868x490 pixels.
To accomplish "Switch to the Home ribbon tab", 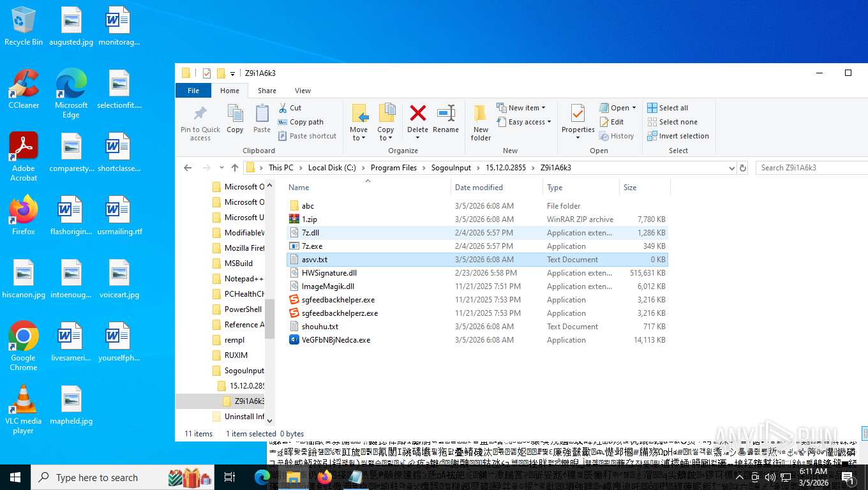I will [x=230, y=91].
